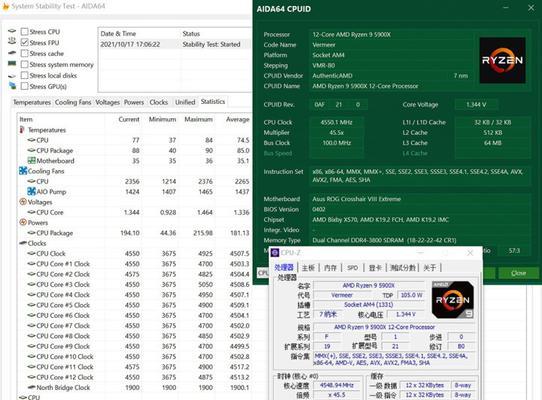Tick the Stress system memory checkbox

point(24,64)
